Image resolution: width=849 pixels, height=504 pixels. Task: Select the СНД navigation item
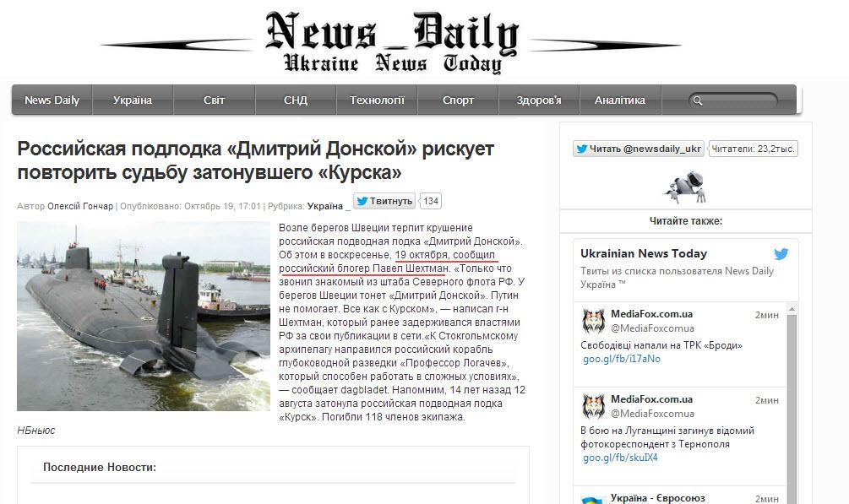pyautogui.click(x=296, y=100)
